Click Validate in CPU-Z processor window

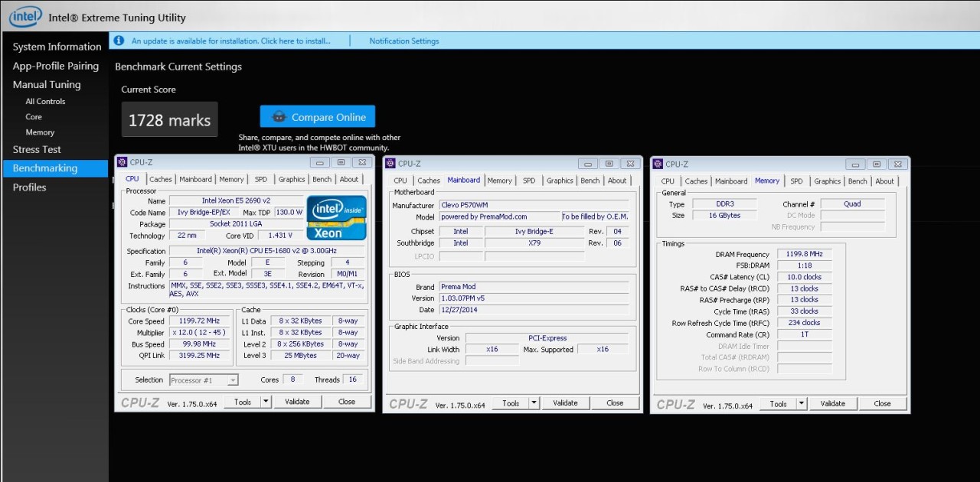tap(297, 402)
